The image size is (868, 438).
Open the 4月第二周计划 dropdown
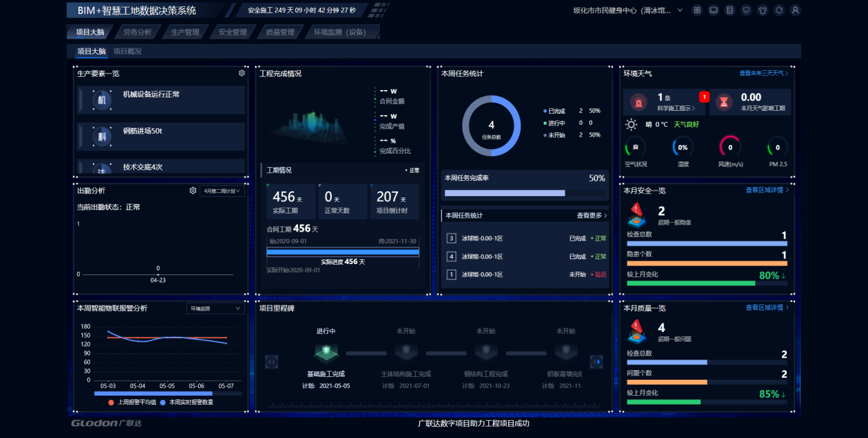(x=222, y=191)
